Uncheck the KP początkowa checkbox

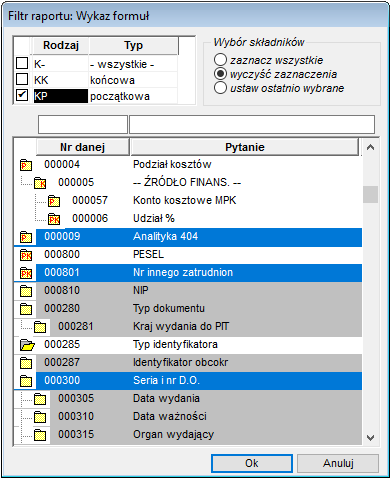point(22,95)
